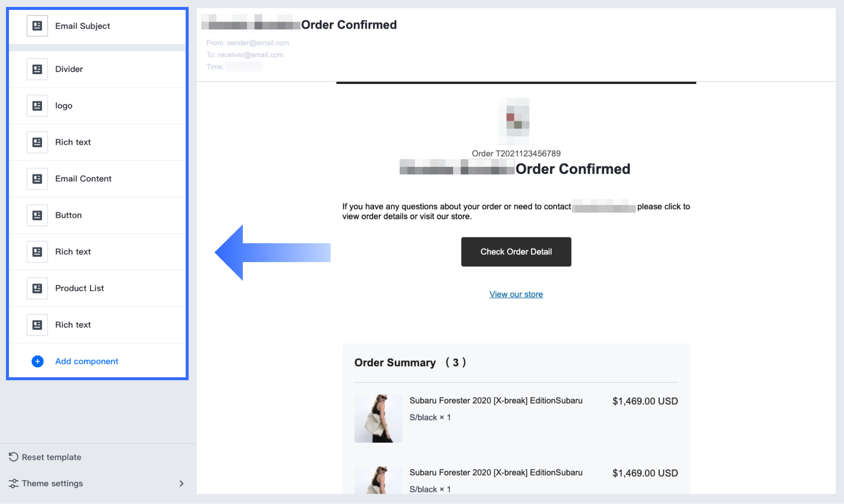Click the first Subaru Forester product thumbnail

(x=378, y=418)
